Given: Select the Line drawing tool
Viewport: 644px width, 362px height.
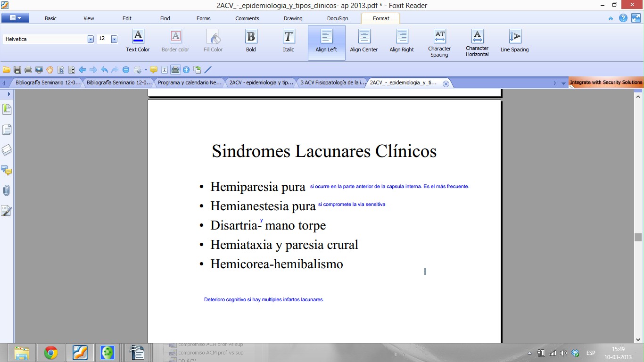Looking at the screenshot, I should click(208, 70).
